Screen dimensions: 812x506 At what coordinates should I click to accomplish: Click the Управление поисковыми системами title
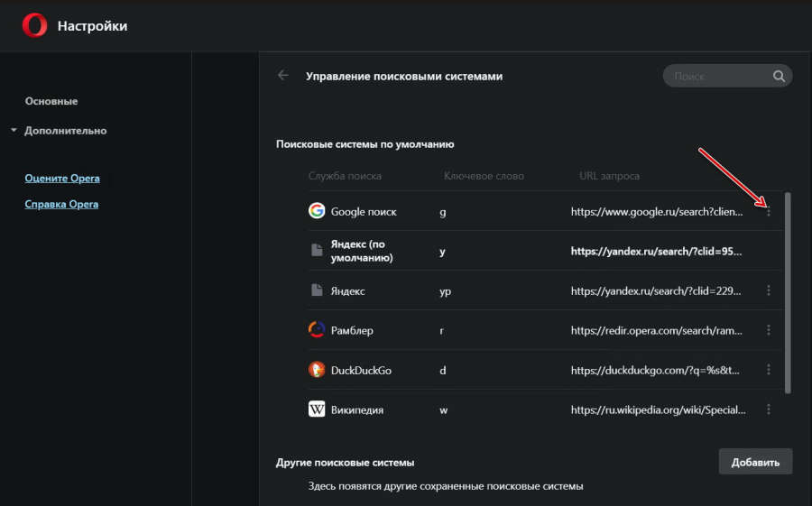[x=404, y=76]
